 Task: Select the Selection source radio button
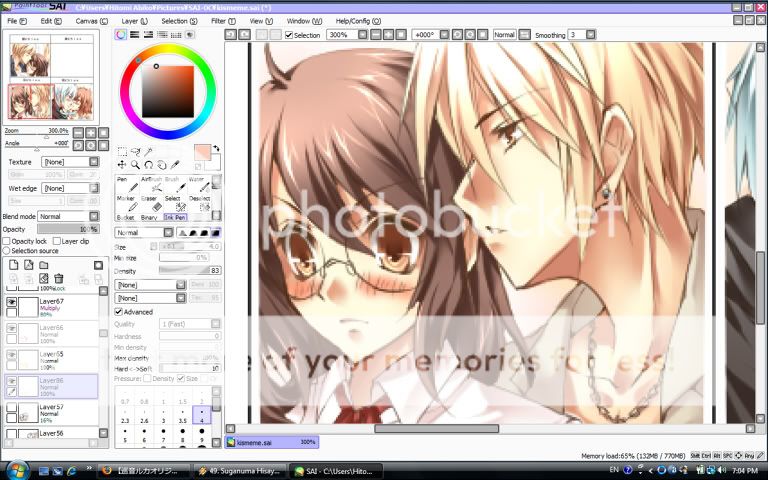coord(6,251)
